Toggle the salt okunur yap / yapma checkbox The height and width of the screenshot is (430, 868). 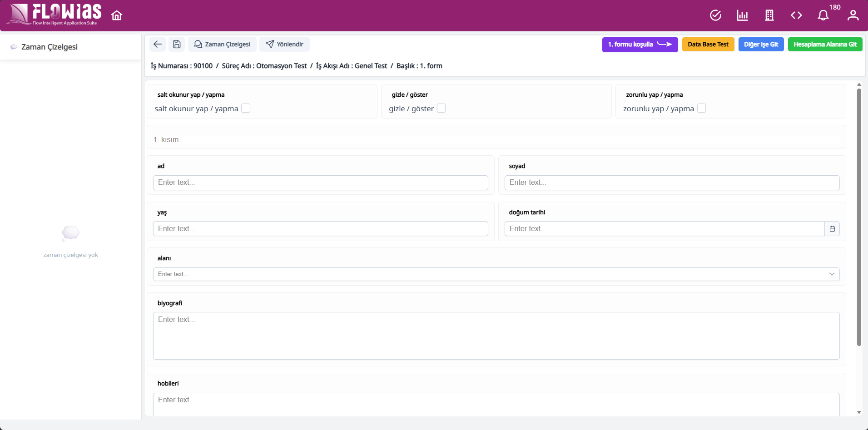coord(246,108)
